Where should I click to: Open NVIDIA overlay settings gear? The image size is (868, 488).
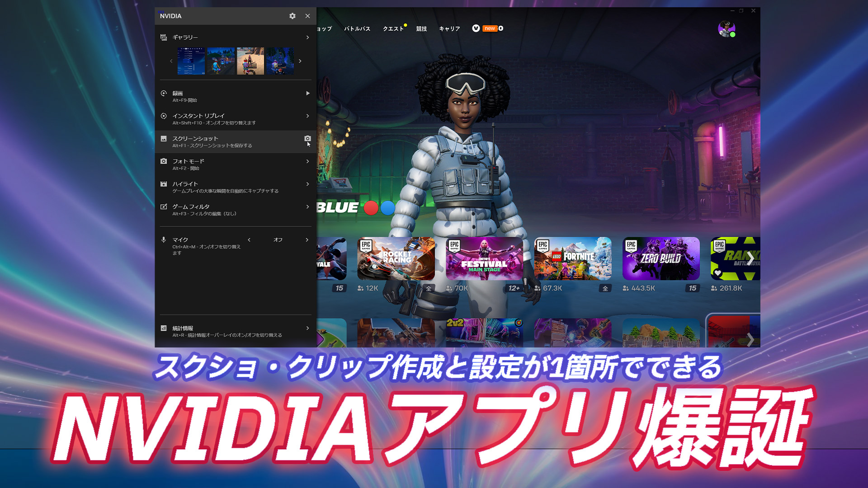tap(292, 16)
